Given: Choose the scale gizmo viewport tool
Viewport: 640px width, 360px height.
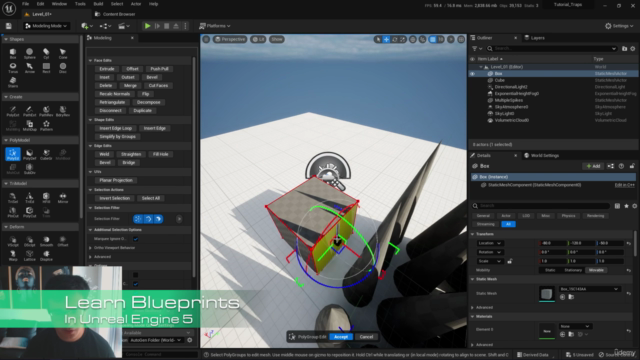Looking at the screenshot, I should pyautogui.click(x=402, y=39).
